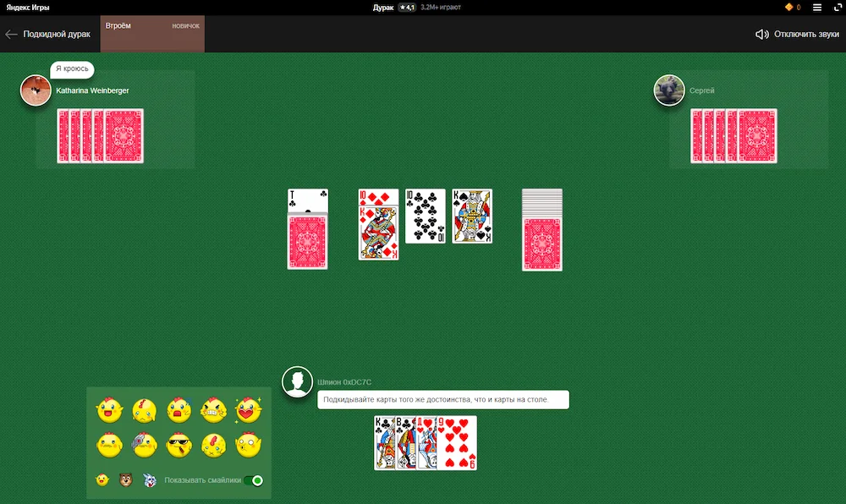Mute sounds with 'Отключить звуки'
The image size is (846, 504).
click(x=797, y=35)
